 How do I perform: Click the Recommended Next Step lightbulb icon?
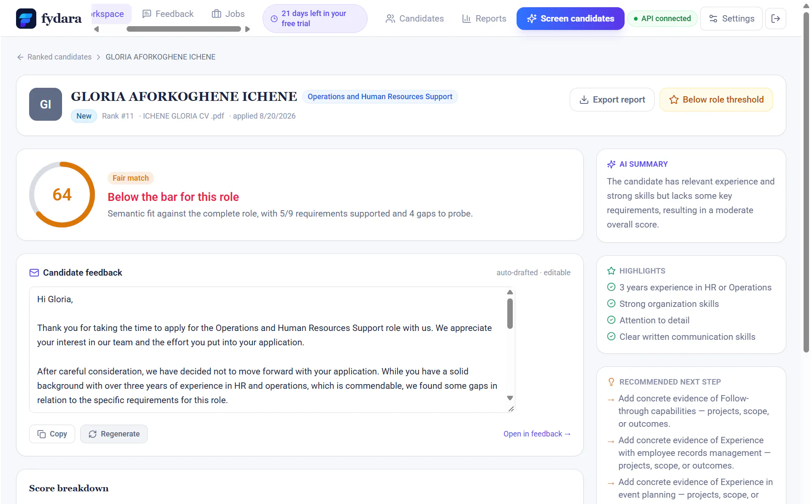click(x=611, y=382)
